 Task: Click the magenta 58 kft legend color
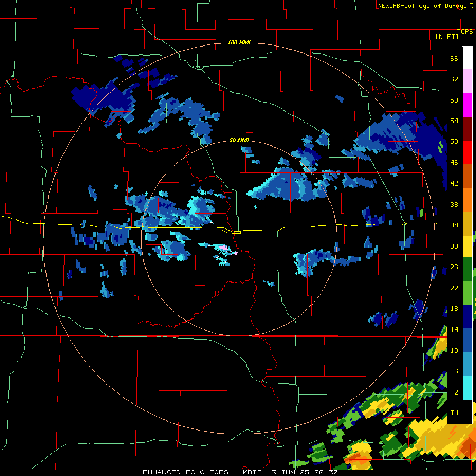coord(467,105)
